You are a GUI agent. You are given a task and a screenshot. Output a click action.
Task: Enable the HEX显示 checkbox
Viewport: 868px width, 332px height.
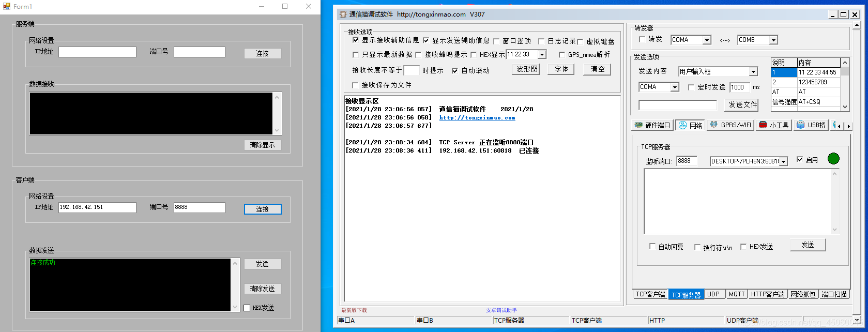474,54
